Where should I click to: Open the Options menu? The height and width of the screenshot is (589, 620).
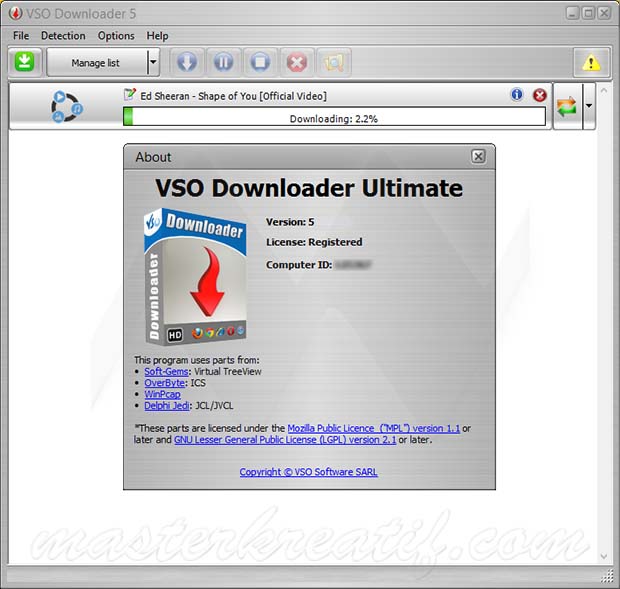[x=116, y=36]
